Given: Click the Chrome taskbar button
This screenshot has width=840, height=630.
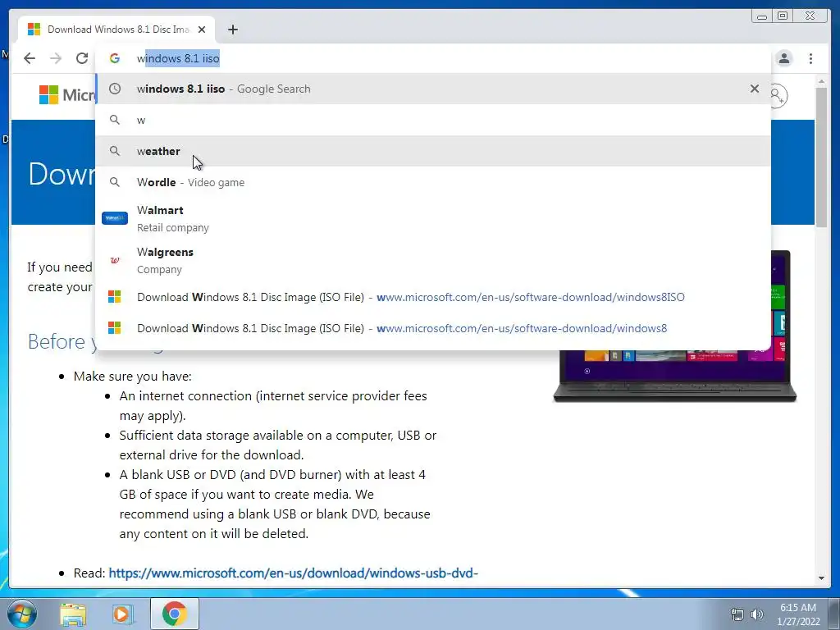Looking at the screenshot, I should click(175, 614).
